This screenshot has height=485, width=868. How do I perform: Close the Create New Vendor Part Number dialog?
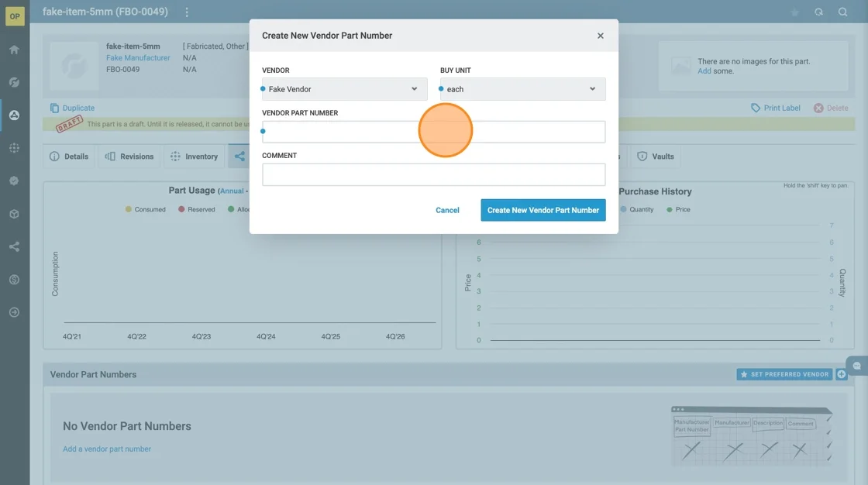click(x=600, y=36)
